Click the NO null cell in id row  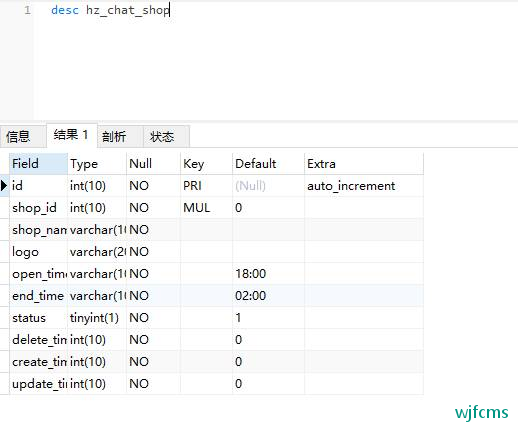tap(153, 186)
